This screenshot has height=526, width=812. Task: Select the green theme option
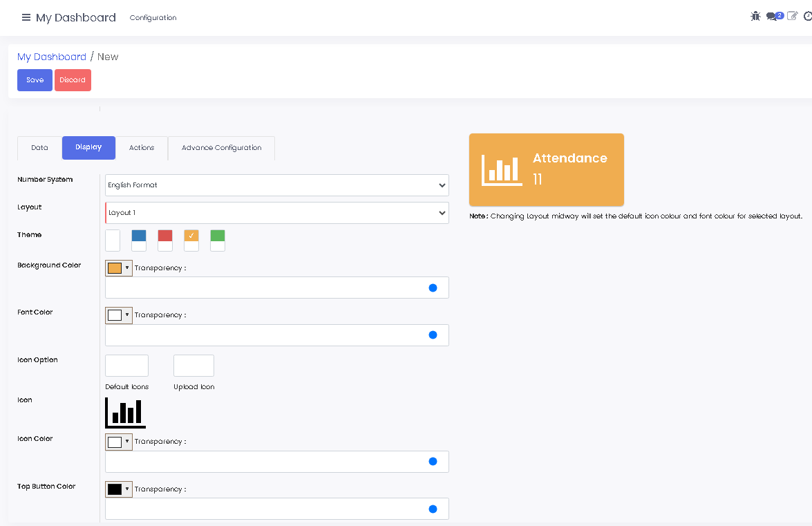point(218,241)
